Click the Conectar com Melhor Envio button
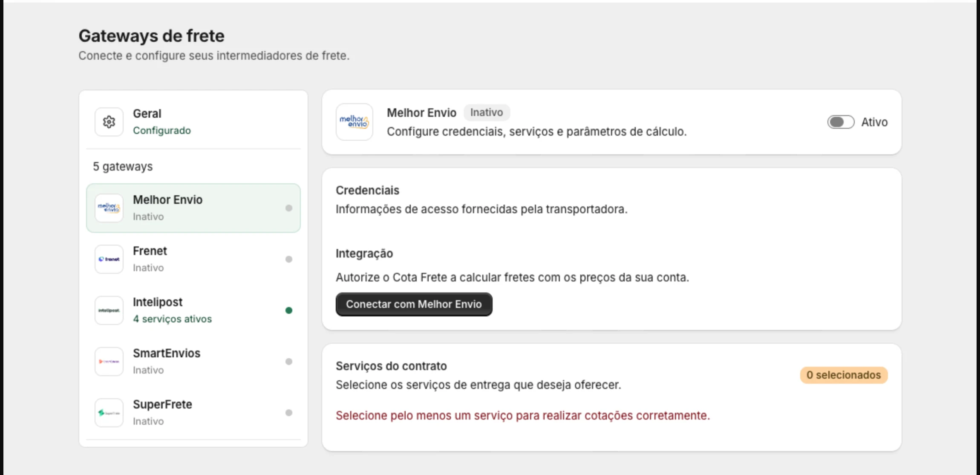 (x=414, y=304)
